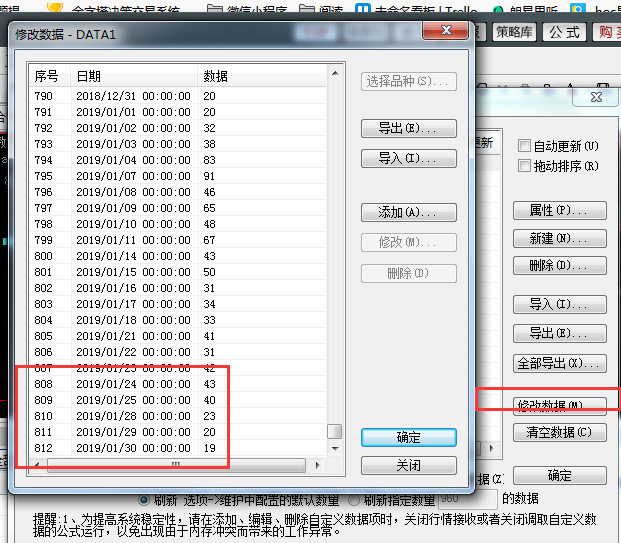The image size is (621, 543).
Task: Select row 796 dated 2019/01/08
Action: click(x=178, y=192)
